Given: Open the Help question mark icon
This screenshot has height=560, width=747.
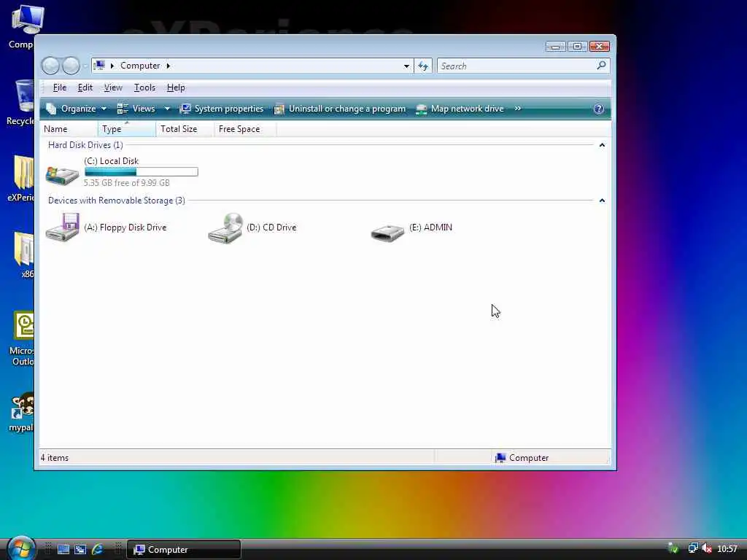Looking at the screenshot, I should (x=598, y=109).
